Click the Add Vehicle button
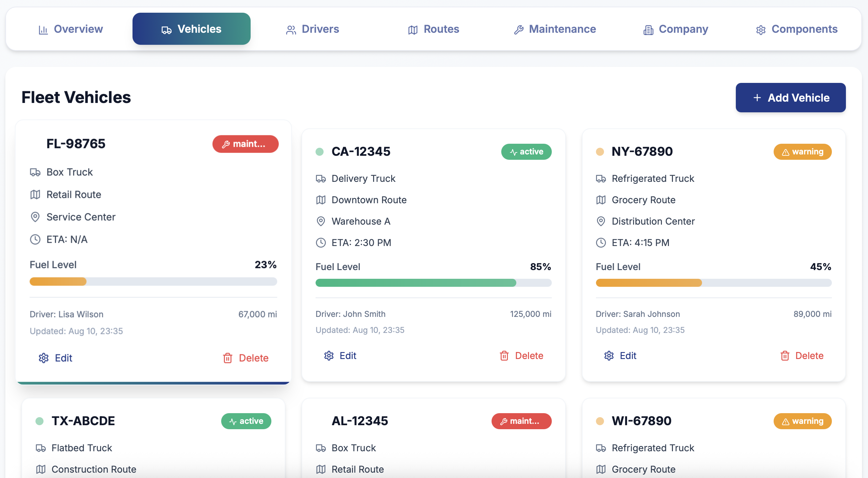The image size is (868, 478). pos(790,98)
